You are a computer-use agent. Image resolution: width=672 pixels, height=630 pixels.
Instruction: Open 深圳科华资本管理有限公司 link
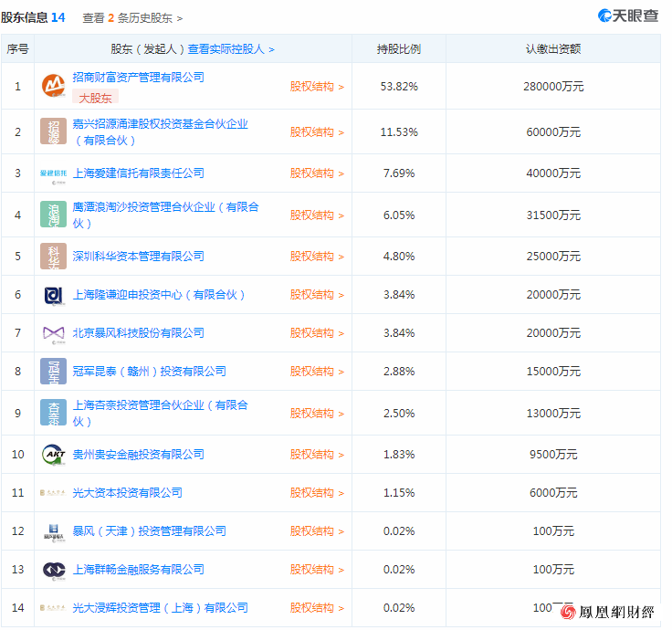(139, 257)
